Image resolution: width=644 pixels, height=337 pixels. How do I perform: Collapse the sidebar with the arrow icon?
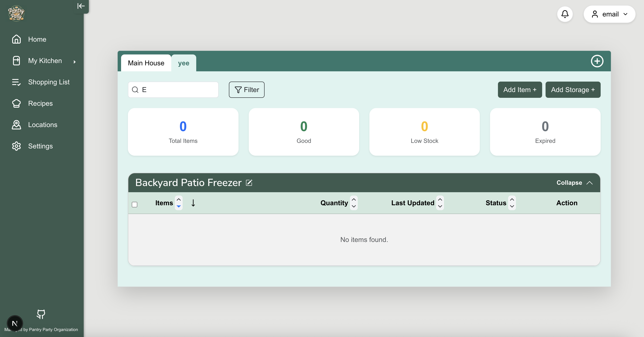pos(81,6)
